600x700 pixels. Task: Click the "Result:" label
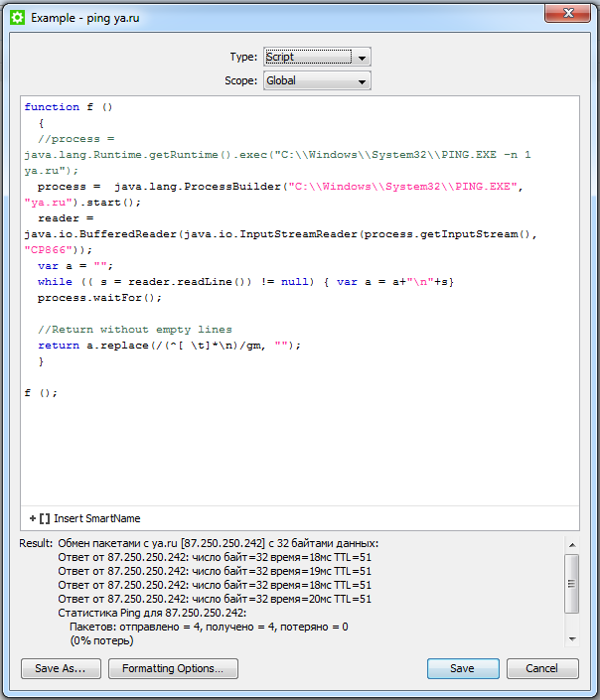pyautogui.click(x=36, y=543)
